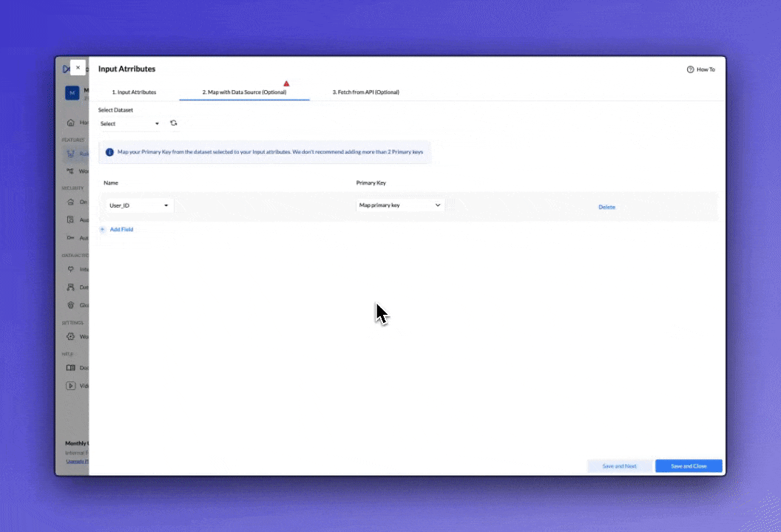Close the Input Attributes panel with X
Viewport: 781px width, 532px height.
(x=78, y=68)
